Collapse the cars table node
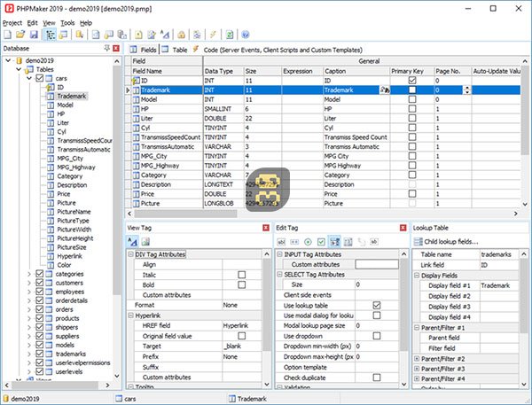Viewport: 532px width, 405px height. (x=29, y=78)
